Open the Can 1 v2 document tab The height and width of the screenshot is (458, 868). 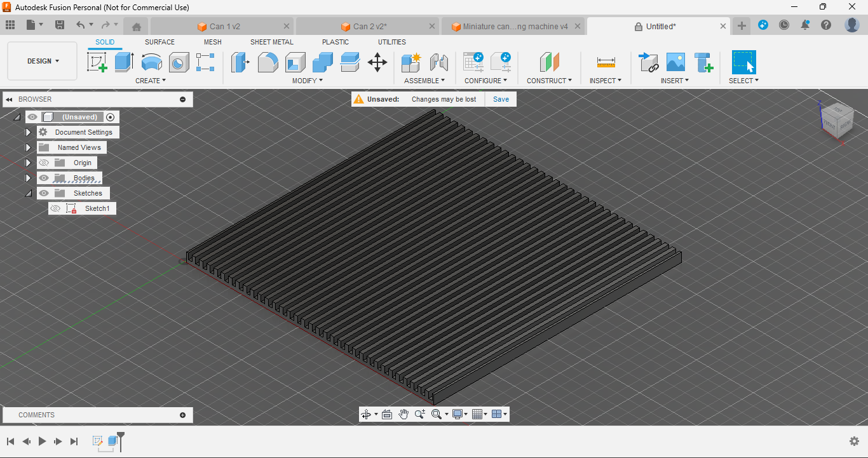225,27
